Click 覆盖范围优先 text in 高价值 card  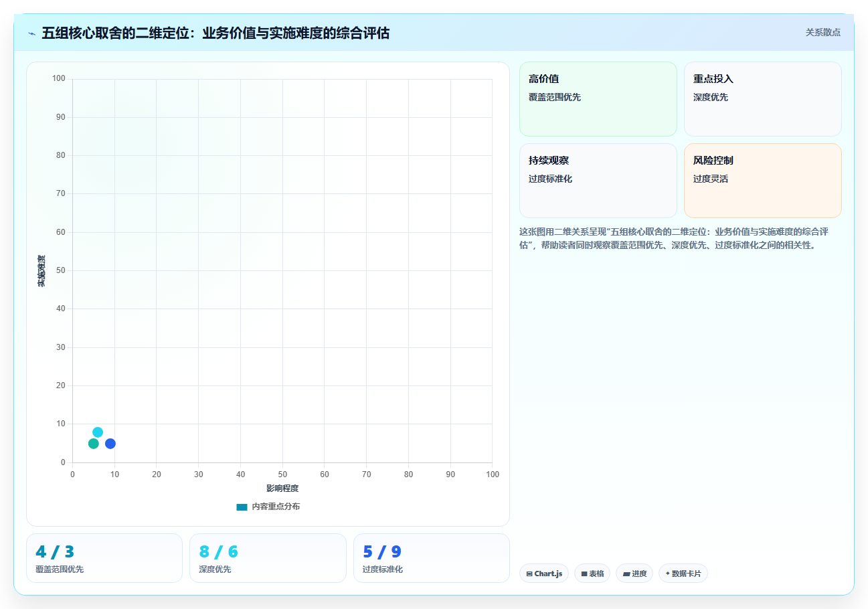point(555,97)
